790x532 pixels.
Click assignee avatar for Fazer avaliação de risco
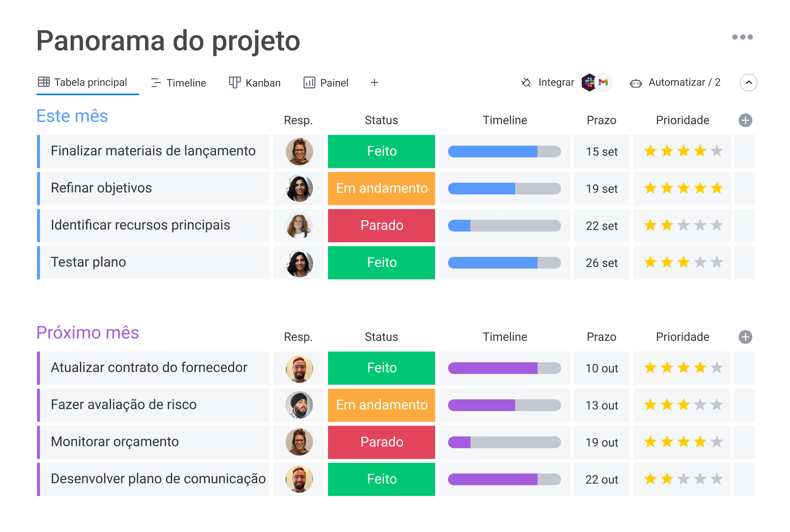click(x=299, y=405)
